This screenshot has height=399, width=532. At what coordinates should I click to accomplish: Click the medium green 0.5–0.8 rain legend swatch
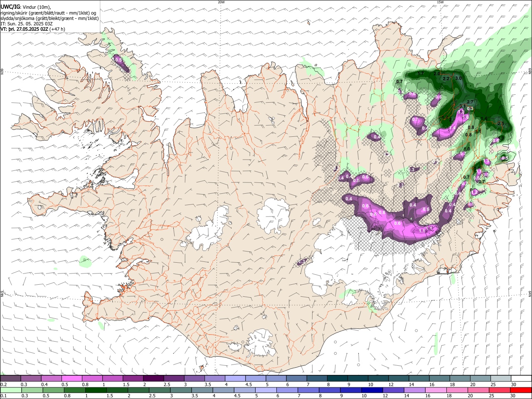tap(53, 390)
